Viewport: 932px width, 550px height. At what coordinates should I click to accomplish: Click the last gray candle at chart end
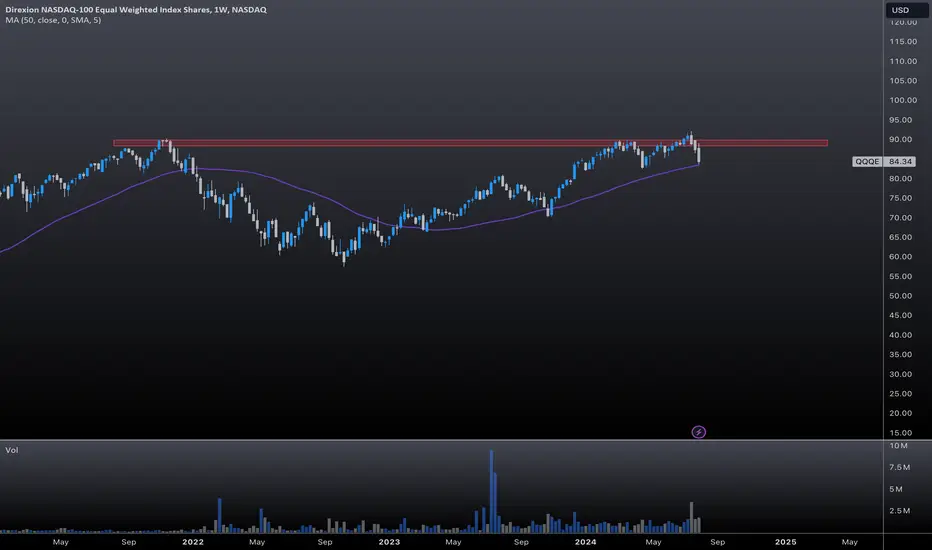click(x=698, y=155)
